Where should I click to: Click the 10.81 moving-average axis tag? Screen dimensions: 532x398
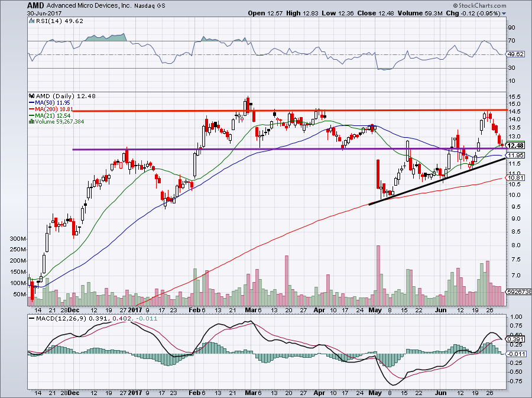516,178
